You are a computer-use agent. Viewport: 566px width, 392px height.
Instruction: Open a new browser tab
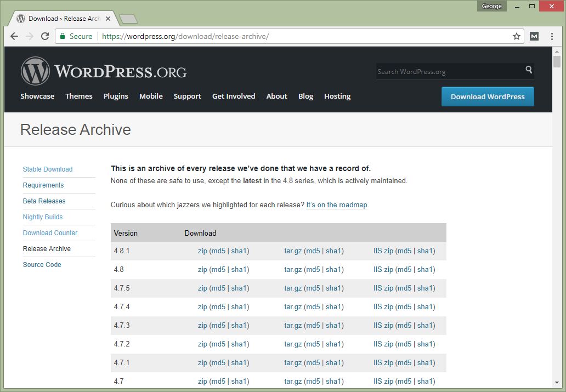coord(128,19)
